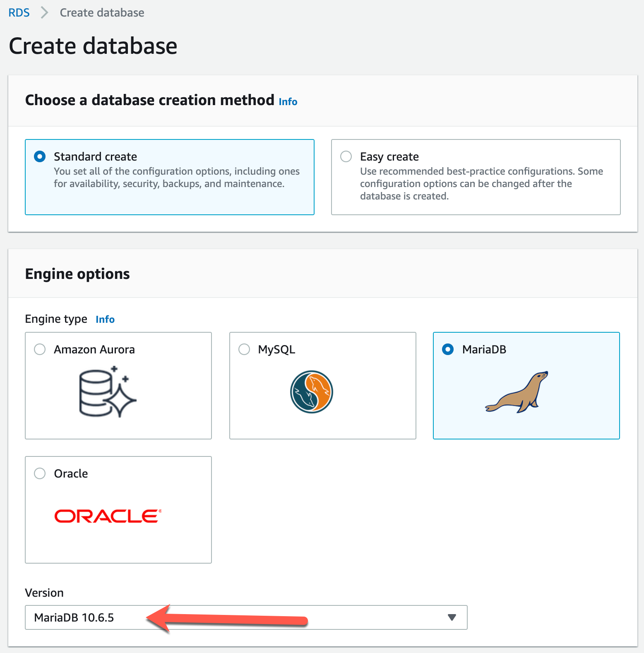Viewport: 644px width, 653px height.
Task: Click the Oracle engine label text
Action: point(71,474)
